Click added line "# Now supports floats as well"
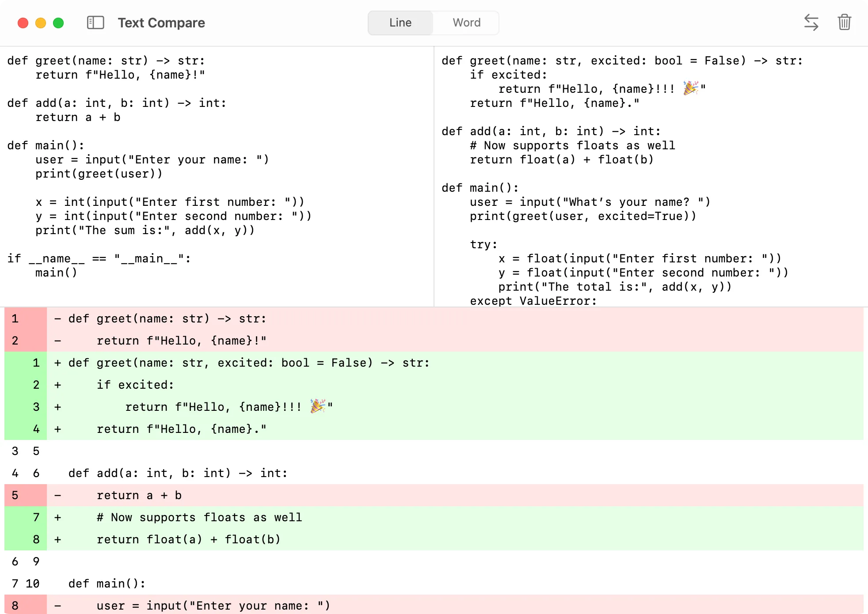The width and height of the screenshot is (868, 614). click(x=199, y=517)
